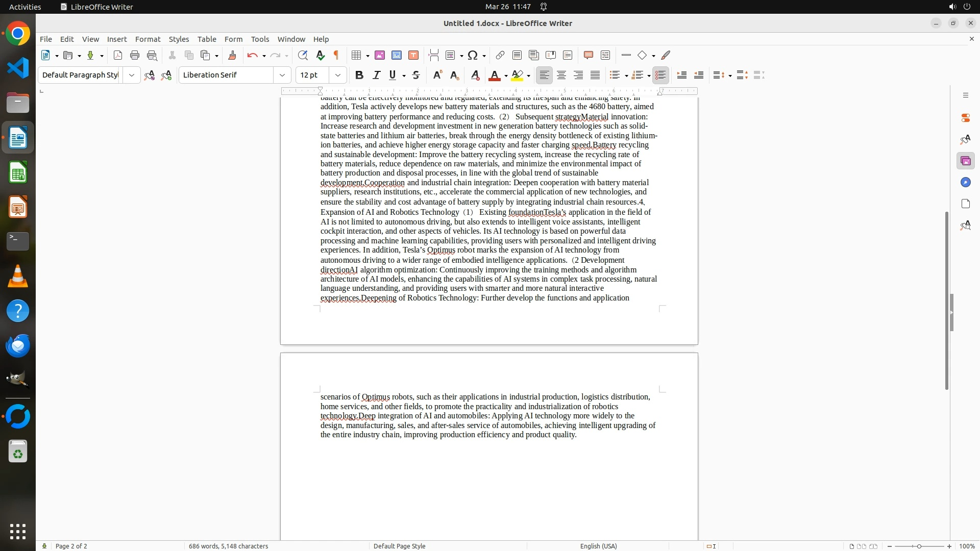The width and height of the screenshot is (980, 551).
Task: Click English (USA) language in status bar
Action: 598,546
